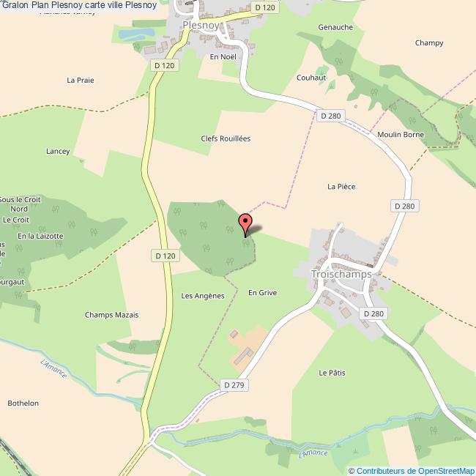Click the D 120 shield beside the forest

(x=166, y=256)
